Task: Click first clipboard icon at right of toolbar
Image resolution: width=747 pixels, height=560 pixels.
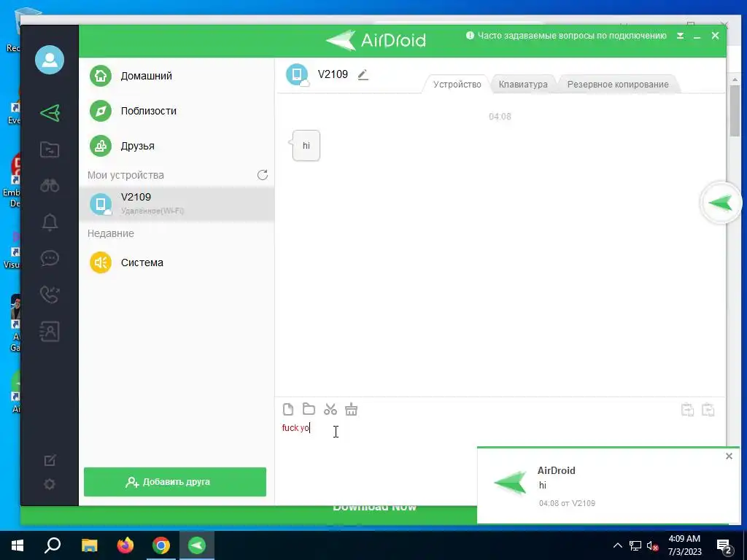Action: (687, 410)
